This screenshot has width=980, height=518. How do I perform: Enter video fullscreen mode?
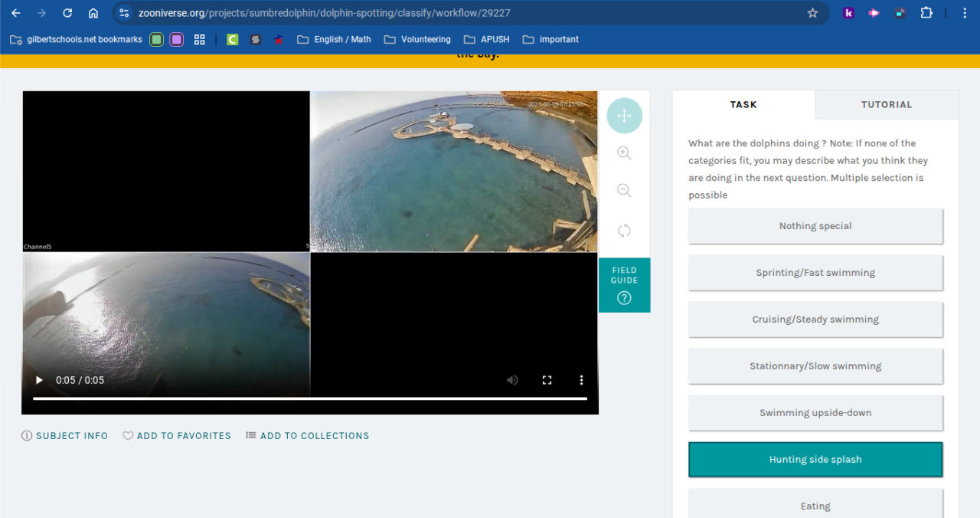547,380
